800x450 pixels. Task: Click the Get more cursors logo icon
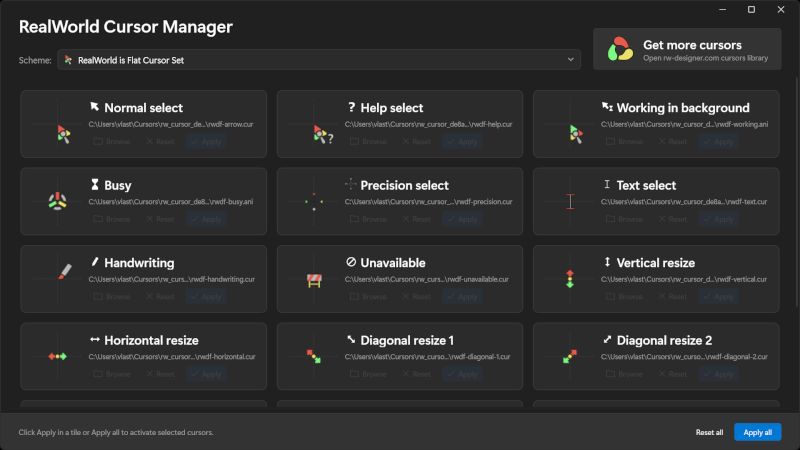620,49
